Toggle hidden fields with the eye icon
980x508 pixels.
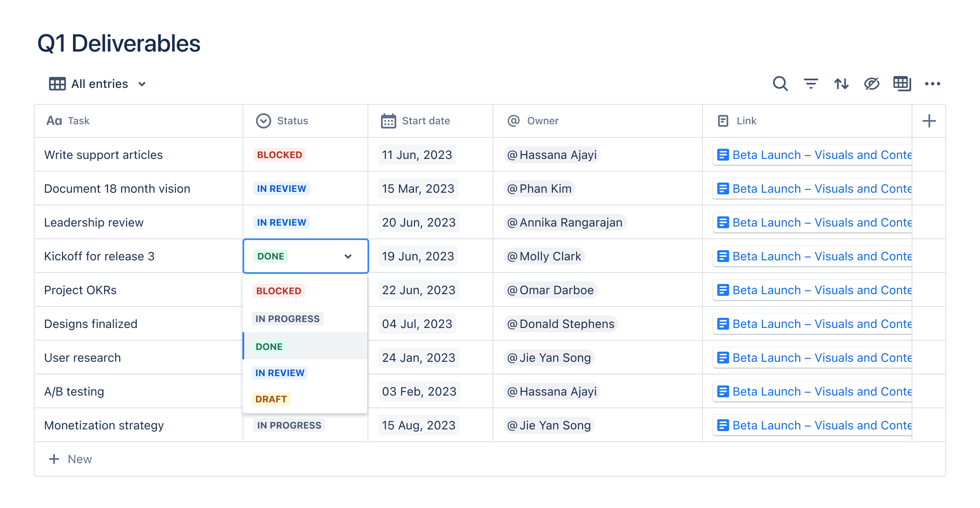click(872, 84)
